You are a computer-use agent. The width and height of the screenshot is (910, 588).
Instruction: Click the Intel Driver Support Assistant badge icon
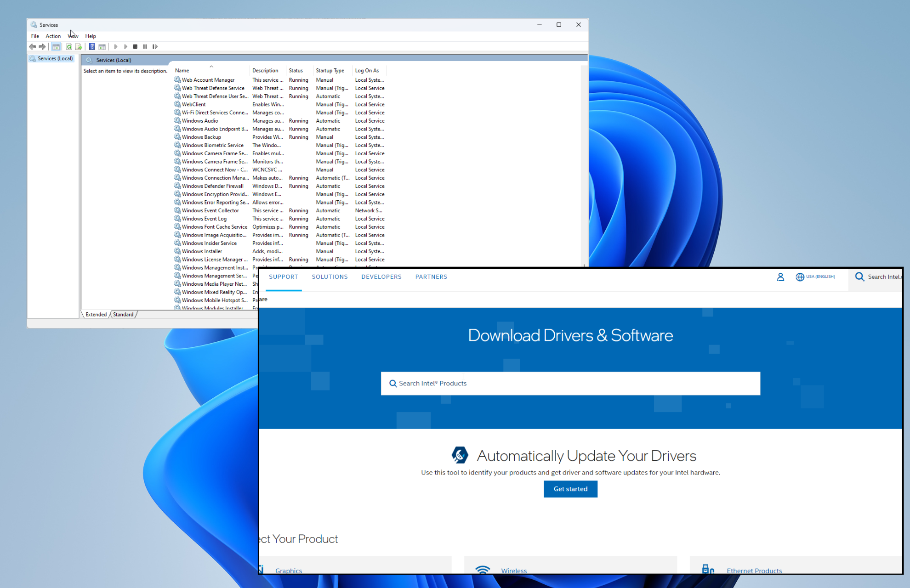(460, 455)
